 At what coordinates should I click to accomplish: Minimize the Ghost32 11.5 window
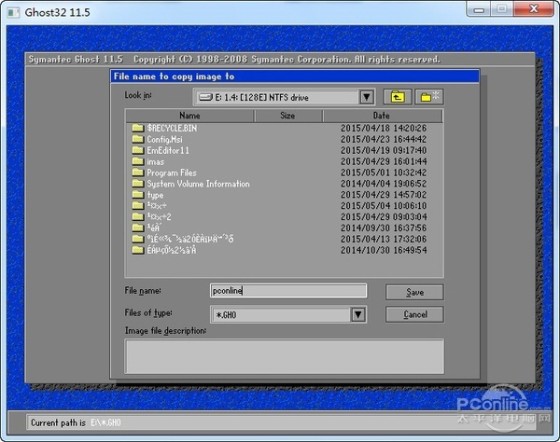pos(479,9)
